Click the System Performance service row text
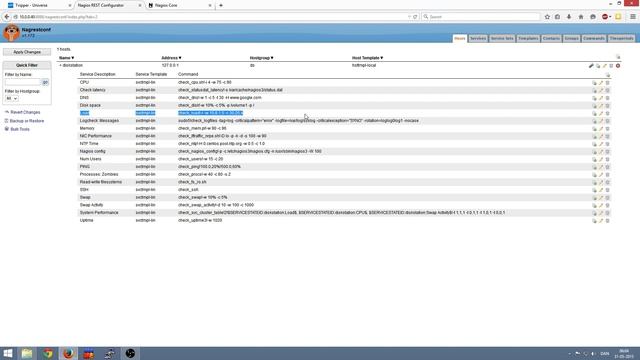The image size is (640, 360). [99, 213]
